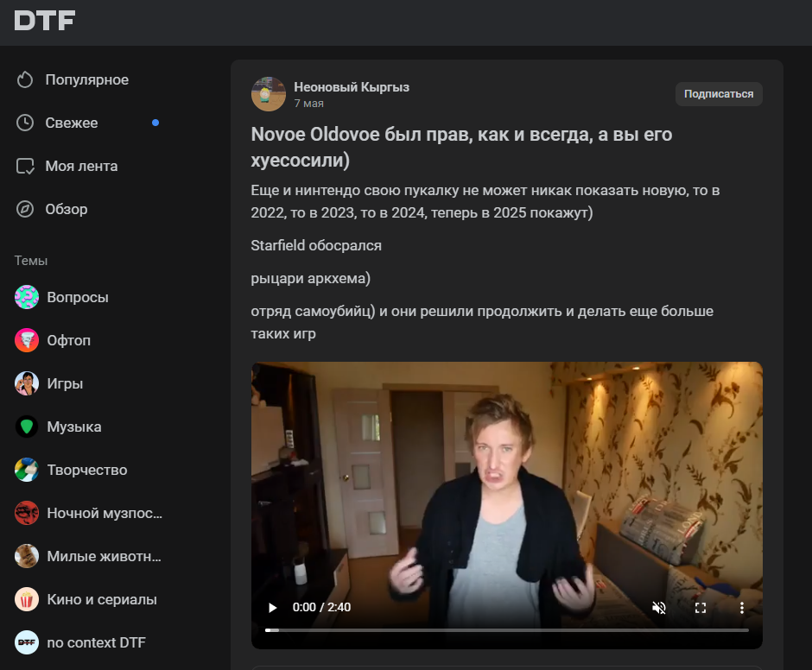
Task: Open the Милые животные topic avatar
Action: coord(27,556)
